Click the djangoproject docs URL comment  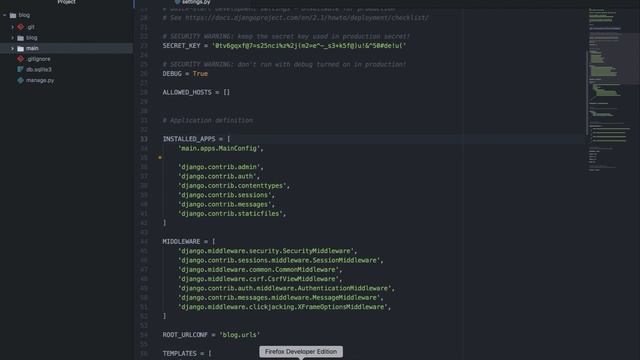pos(296,18)
